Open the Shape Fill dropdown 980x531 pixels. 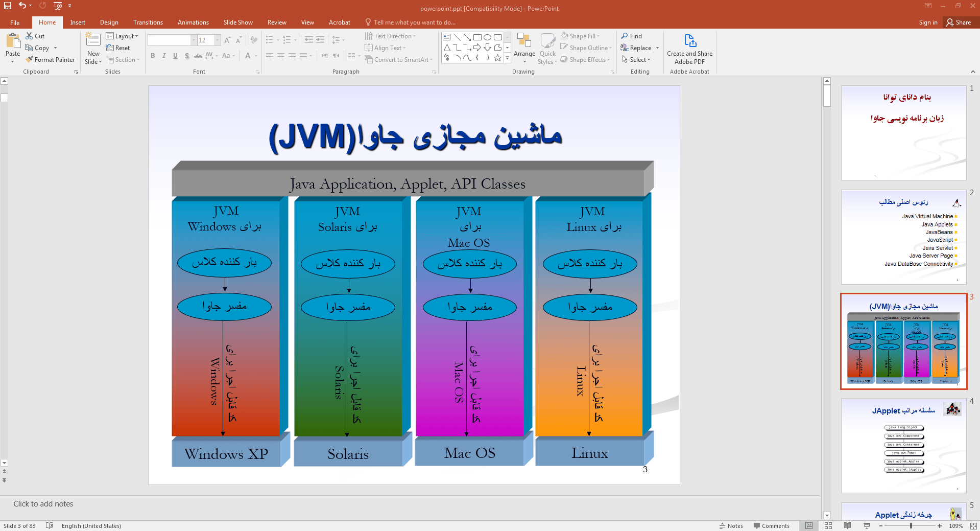[x=580, y=36]
